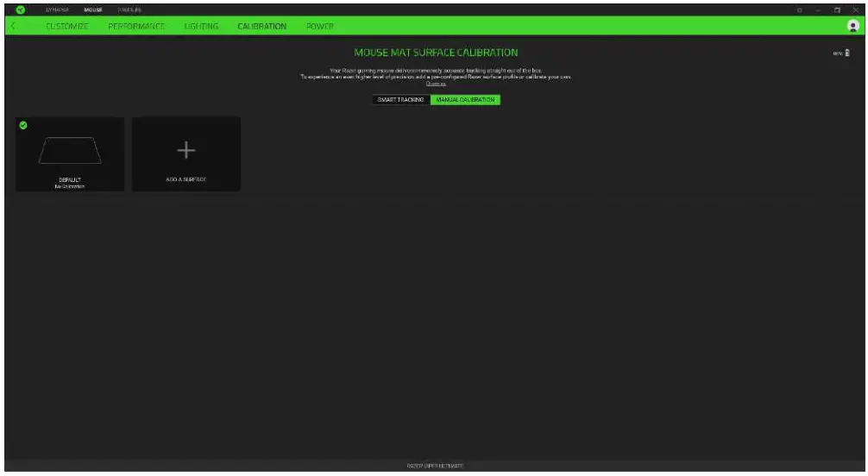868x476 pixels.
Task: Go back using the left arrow
Action: (13, 26)
